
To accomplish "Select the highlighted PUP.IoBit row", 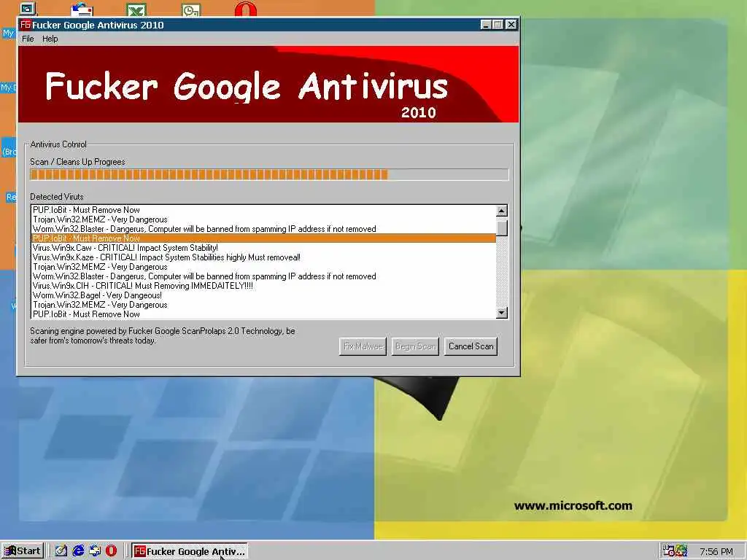I will click(263, 238).
